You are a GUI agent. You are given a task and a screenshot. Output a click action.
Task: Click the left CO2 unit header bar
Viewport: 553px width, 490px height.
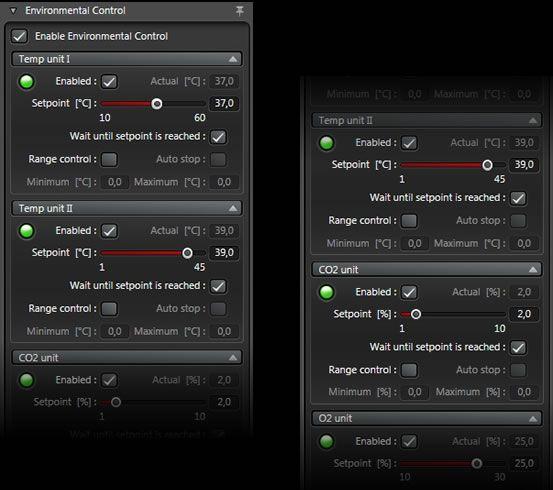pos(127,358)
